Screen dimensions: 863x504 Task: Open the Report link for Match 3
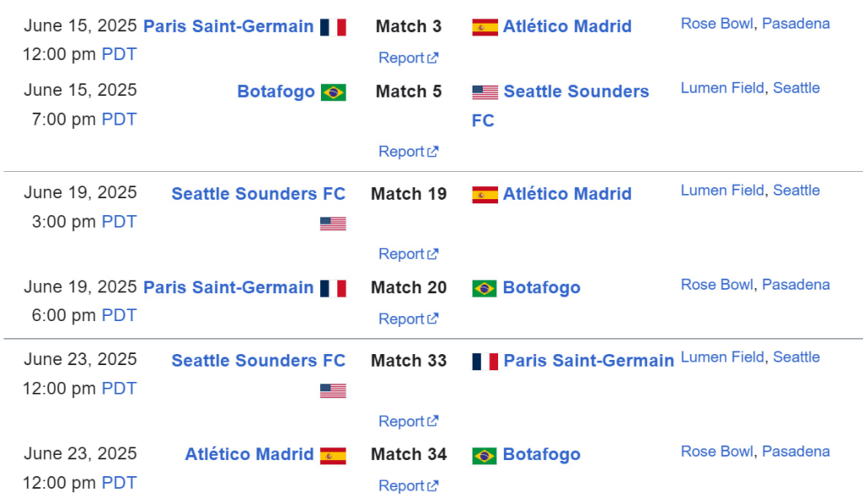(x=408, y=58)
